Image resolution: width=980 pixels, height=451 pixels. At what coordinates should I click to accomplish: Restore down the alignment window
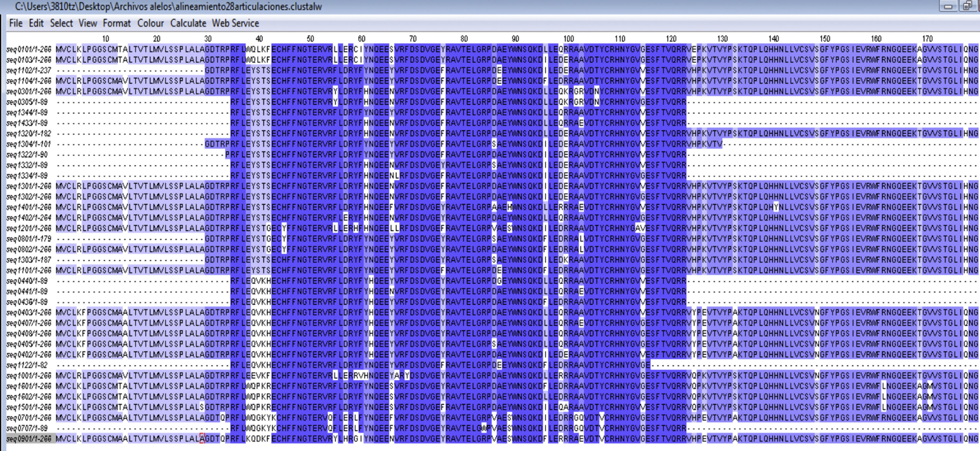[967, 7]
